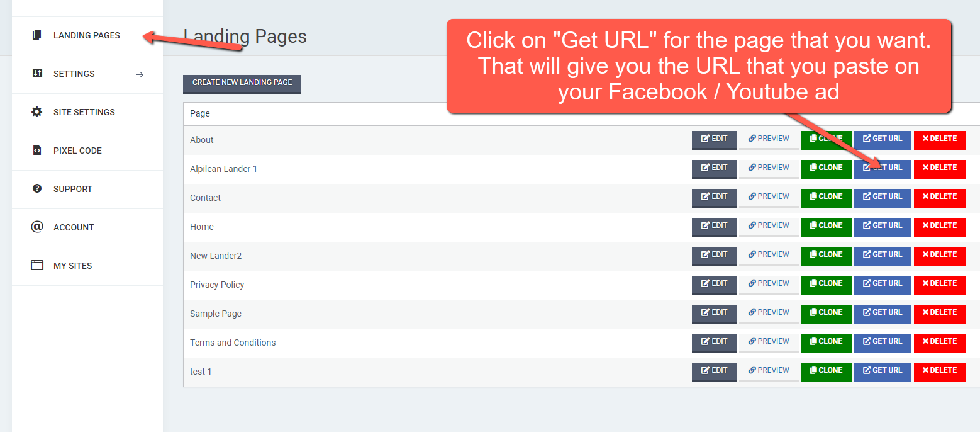This screenshot has height=432, width=980.
Task: Clone the Home page
Action: click(x=826, y=226)
